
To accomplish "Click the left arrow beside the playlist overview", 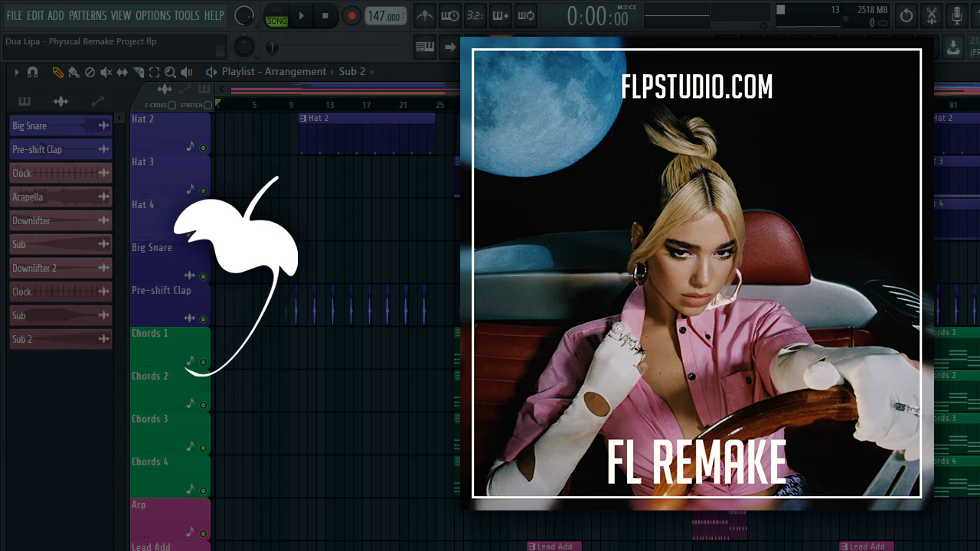I will click(x=221, y=90).
